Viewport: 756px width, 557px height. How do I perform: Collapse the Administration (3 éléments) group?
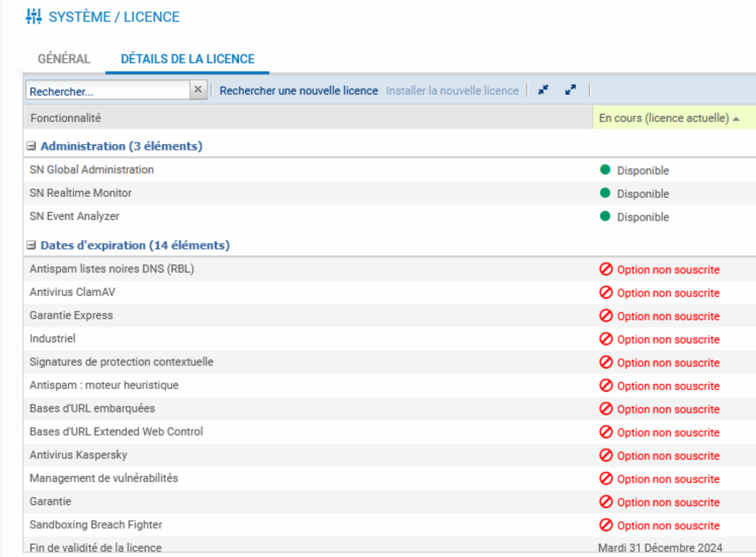pos(31,146)
